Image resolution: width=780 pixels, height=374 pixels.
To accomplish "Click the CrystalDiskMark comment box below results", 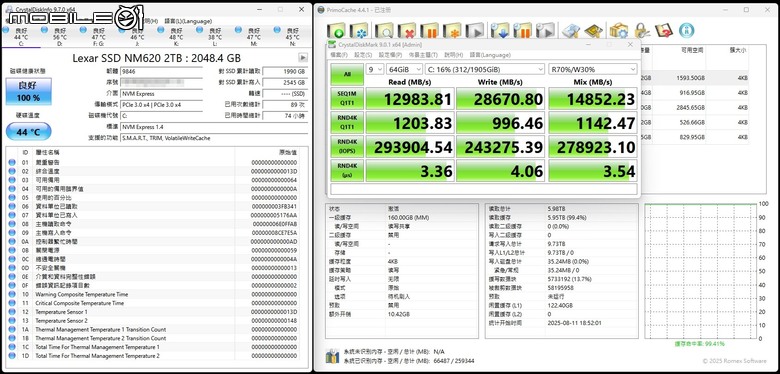I will coord(484,189).
